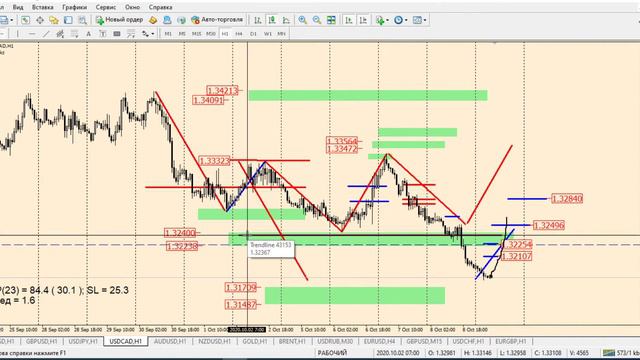The image size is (640, 360).
Task: Switch to the USDJPY,H1 chart tab
Action: point(83,341)
